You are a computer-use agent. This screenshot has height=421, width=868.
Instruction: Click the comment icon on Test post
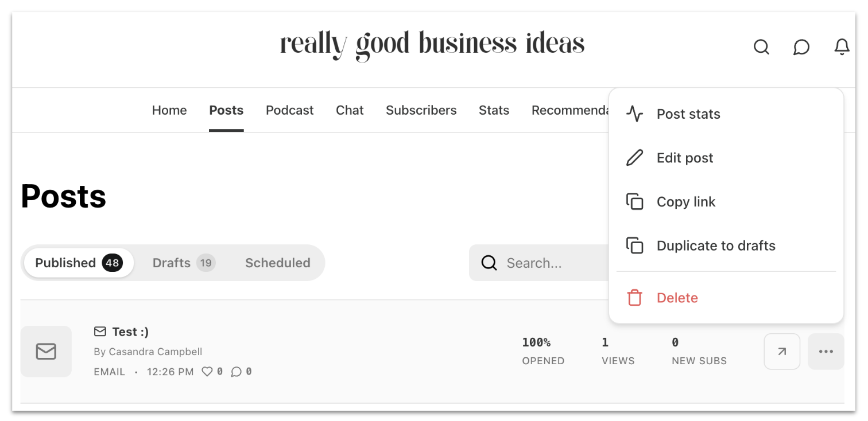(236, 372)
